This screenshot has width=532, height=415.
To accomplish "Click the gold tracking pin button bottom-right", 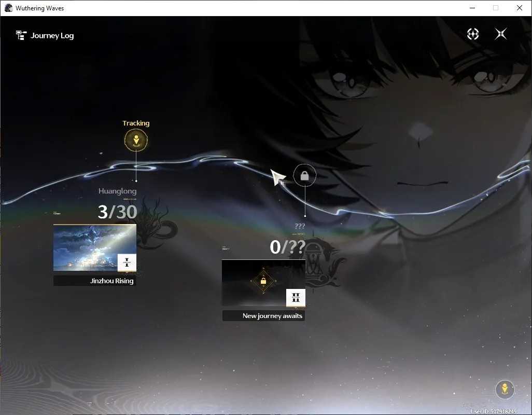I will [505, 389].
